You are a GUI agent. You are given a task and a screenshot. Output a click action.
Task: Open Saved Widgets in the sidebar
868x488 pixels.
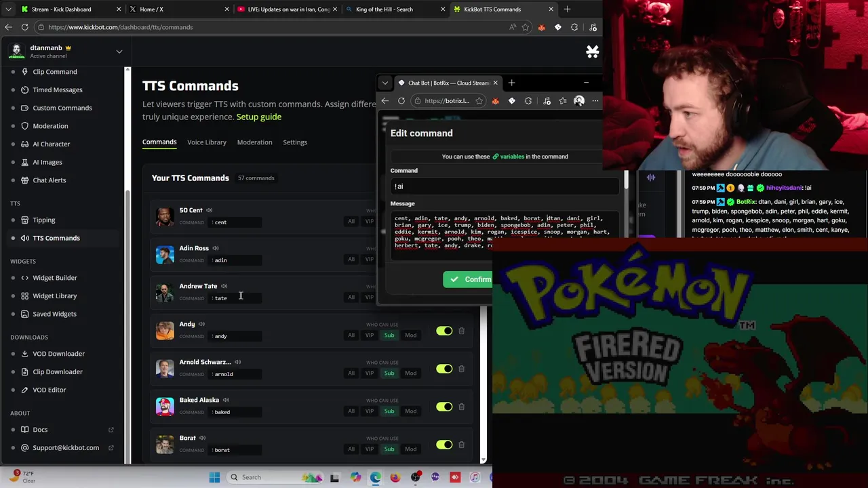coord(54,314)
